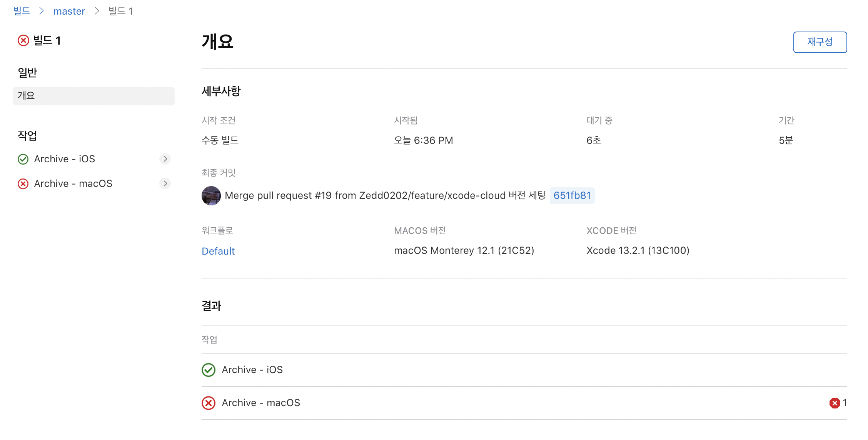Select 개요 item in sidebar
Viewport: 868px width, 440px height.
pyautogui.click(x=93, y=96)
